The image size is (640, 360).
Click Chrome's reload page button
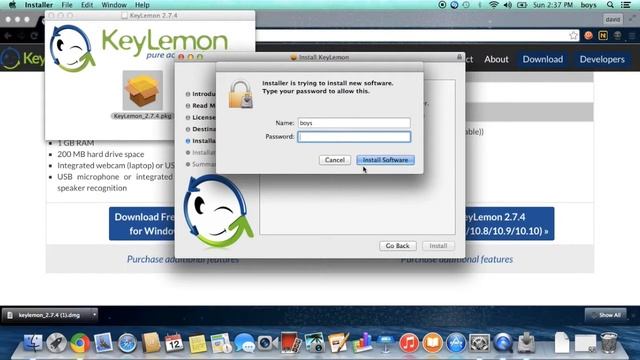point(34,36)
